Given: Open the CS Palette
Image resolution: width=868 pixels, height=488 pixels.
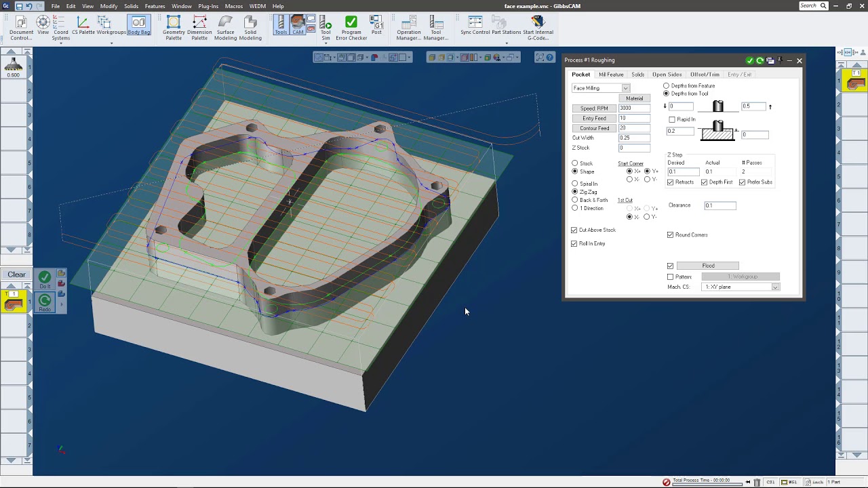Looking at the screenshot, I should (x=83, y=26).
